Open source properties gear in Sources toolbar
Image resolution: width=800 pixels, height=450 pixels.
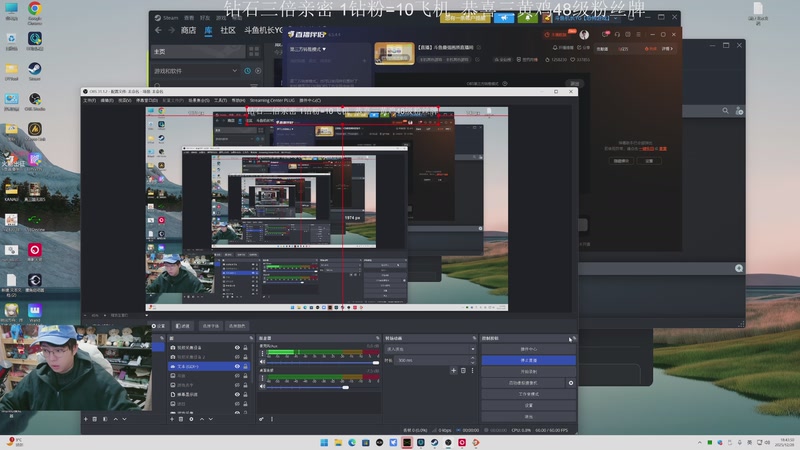(191, 419)
